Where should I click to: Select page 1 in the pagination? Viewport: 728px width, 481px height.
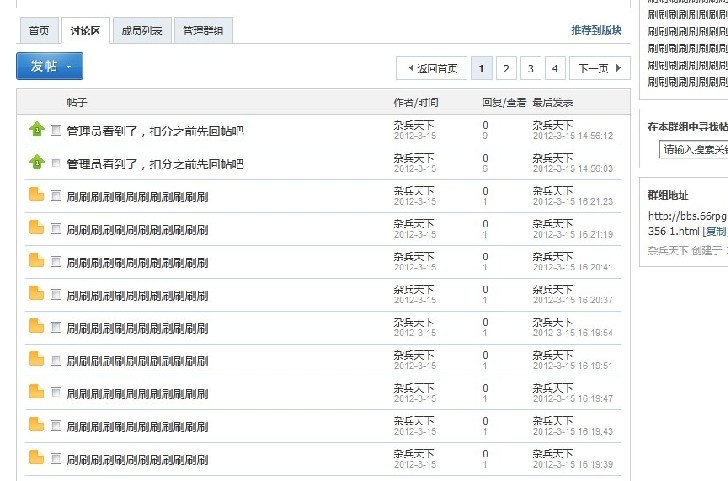coord(481,68)
